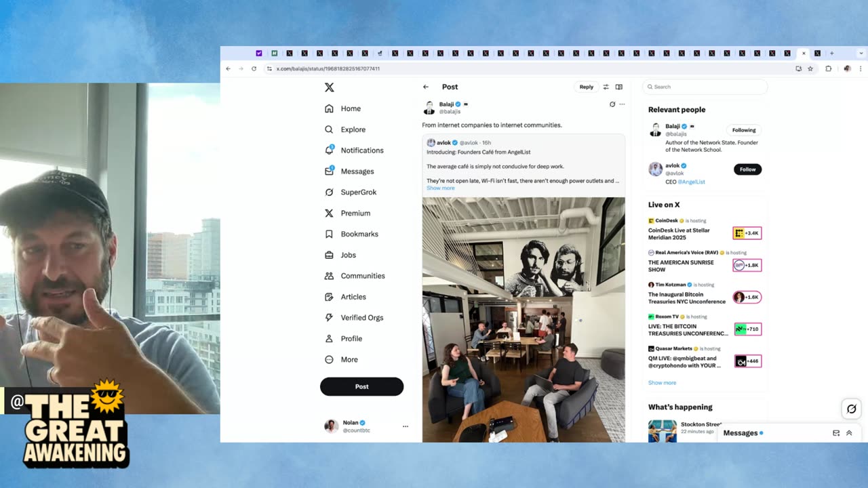The width and height of the screenshot is (868, 488).
Task: Open the Chrome three-dot menu
Action: pyautogui.click(x=861, y=68)
